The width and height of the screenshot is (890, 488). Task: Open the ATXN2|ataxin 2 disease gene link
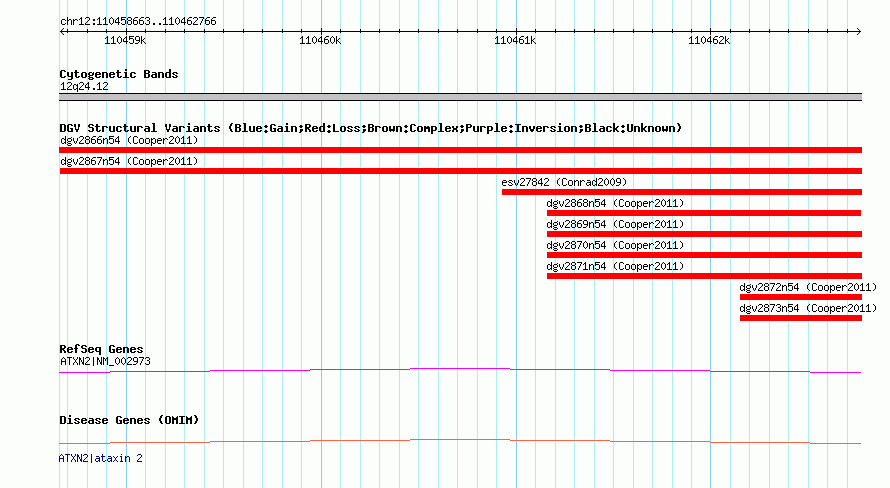click(100, 458)
